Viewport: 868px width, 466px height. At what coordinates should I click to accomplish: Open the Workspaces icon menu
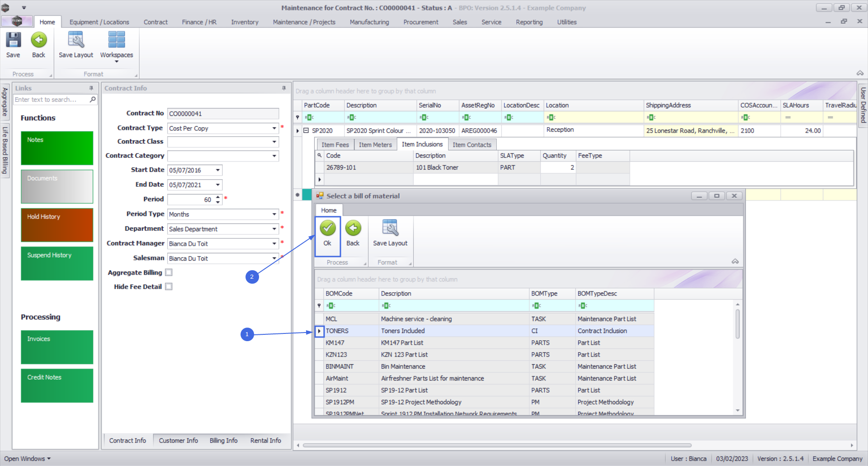point(116,40)
